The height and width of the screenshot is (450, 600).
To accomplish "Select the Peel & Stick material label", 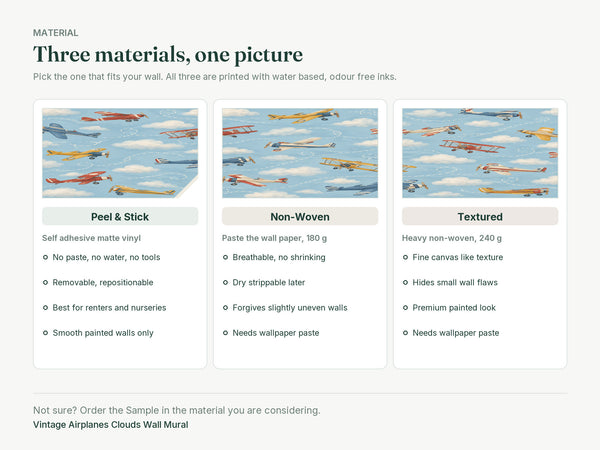I will (120, 217).
